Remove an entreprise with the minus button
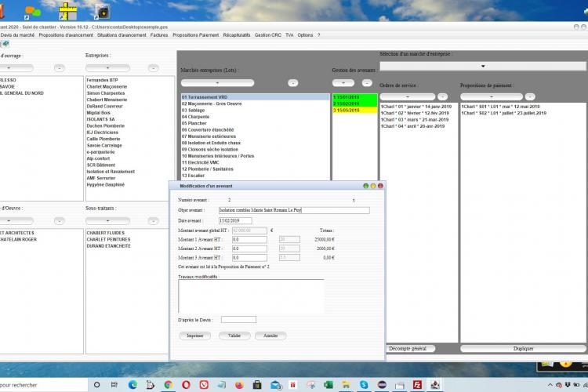Viewport: 588px width, 392px height. [153, 68]
